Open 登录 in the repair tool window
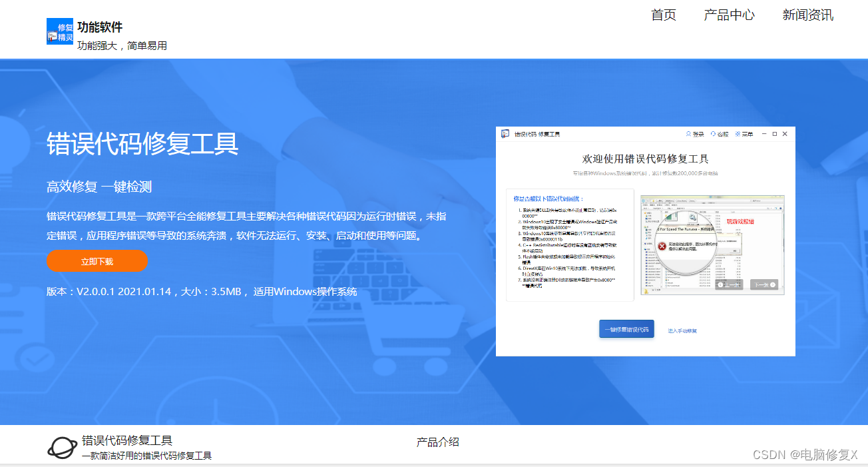Image resolution: width=868 pixels, height=467 pixels. point(694,134)
